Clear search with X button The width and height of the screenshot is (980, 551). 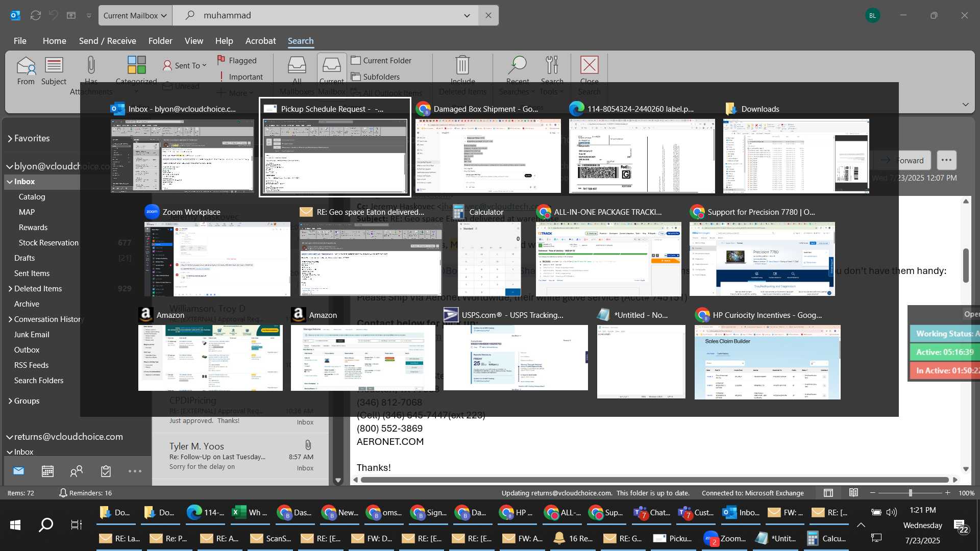(x=488, y=15)
